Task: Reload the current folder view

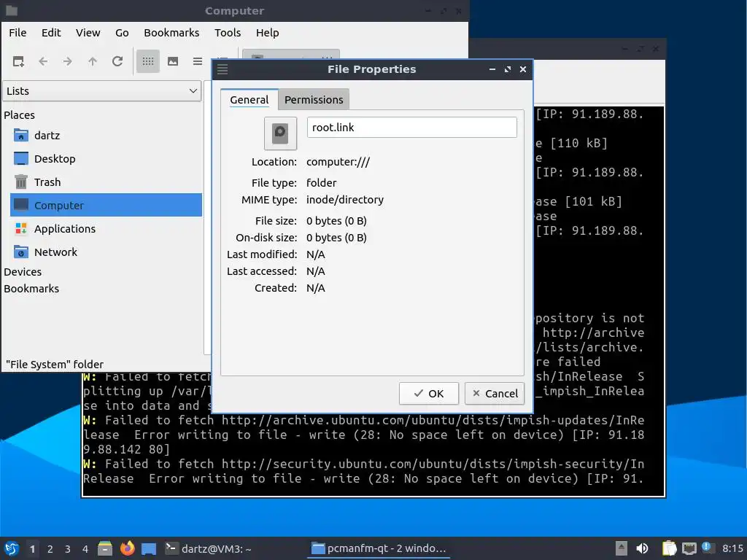Action: click(117, 61)
